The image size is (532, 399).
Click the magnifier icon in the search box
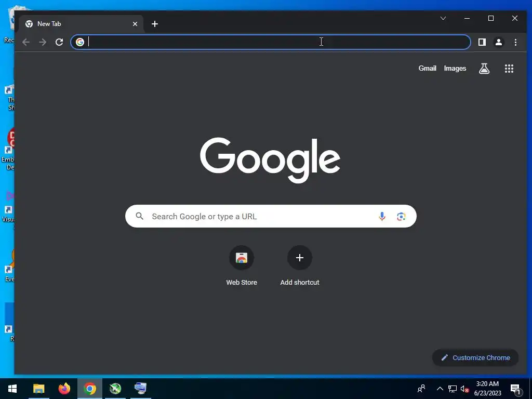point(139,216)
